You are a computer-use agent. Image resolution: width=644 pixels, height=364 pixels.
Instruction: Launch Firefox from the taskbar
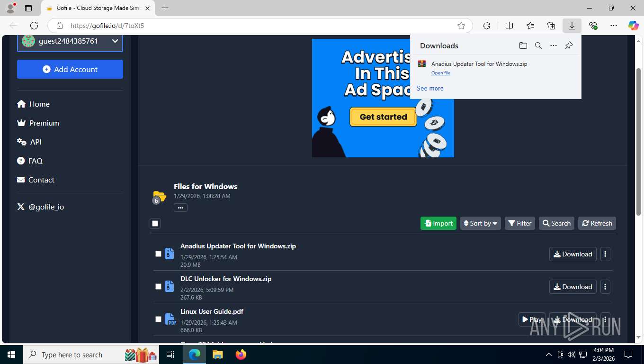click(241, 355)
